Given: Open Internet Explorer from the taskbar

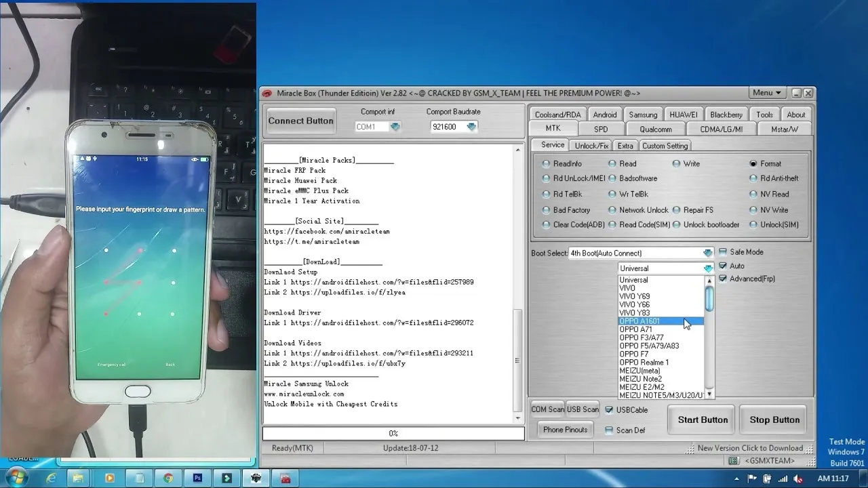Looking at the screenshot, I should click(x=51, y=478).
